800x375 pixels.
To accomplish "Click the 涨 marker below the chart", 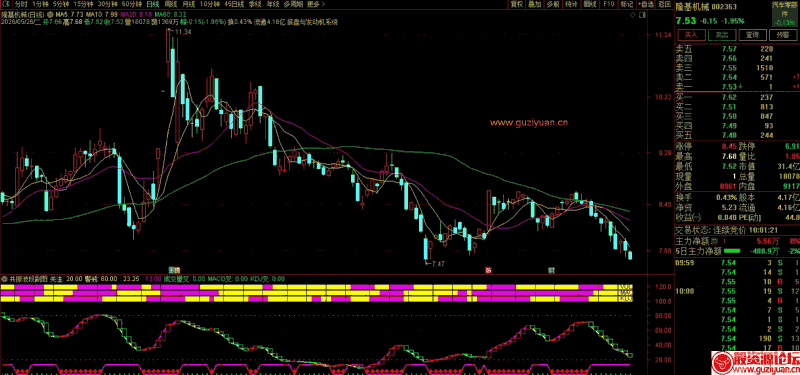I will [487, 269].
